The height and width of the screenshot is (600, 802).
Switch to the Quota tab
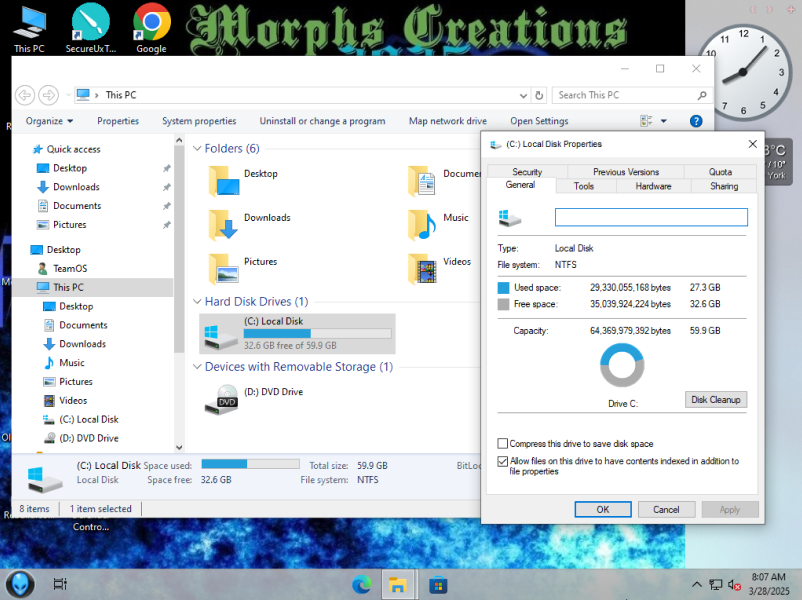tap(720, 172)
